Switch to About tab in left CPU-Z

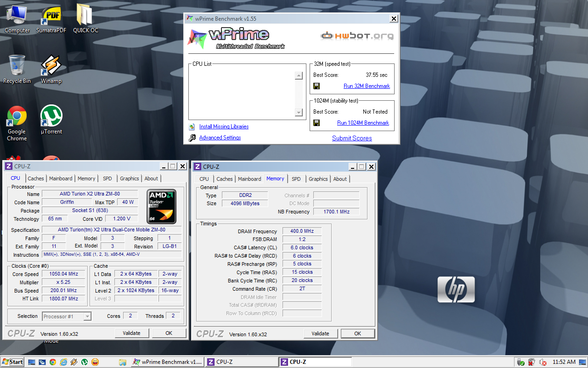(x=151, y=178)
